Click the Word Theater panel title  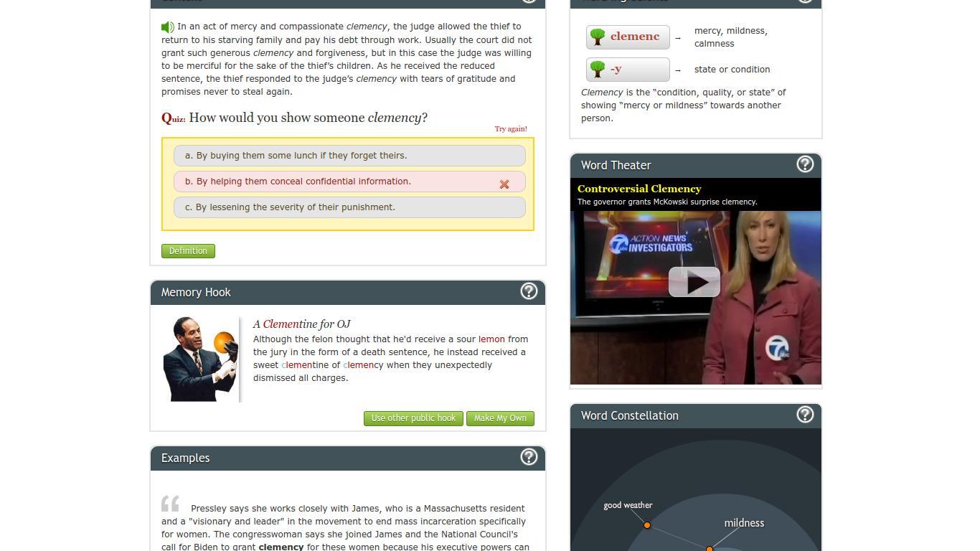coord(616,166)
